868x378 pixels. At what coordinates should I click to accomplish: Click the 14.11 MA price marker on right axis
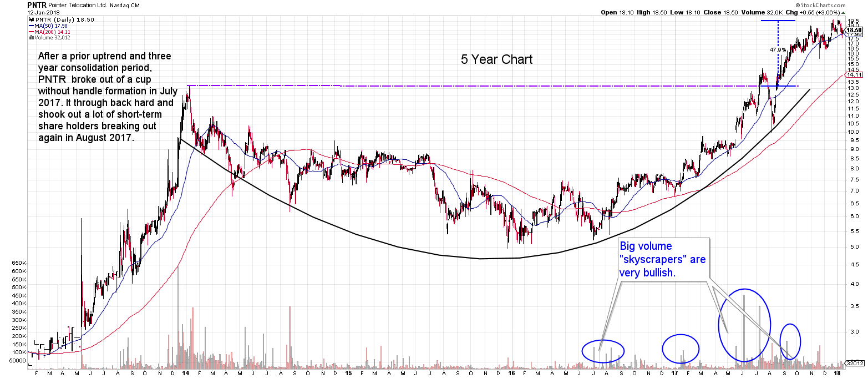tap(854, 73)
